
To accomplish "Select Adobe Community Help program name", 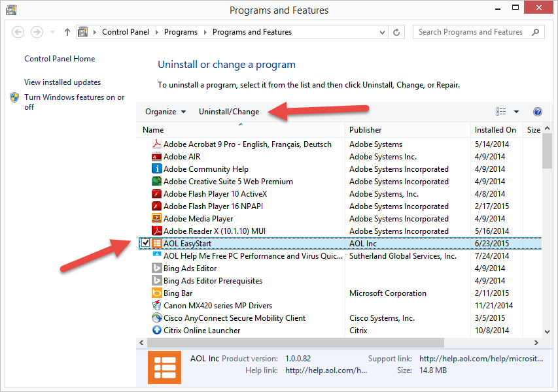I will tap(205, 169).
